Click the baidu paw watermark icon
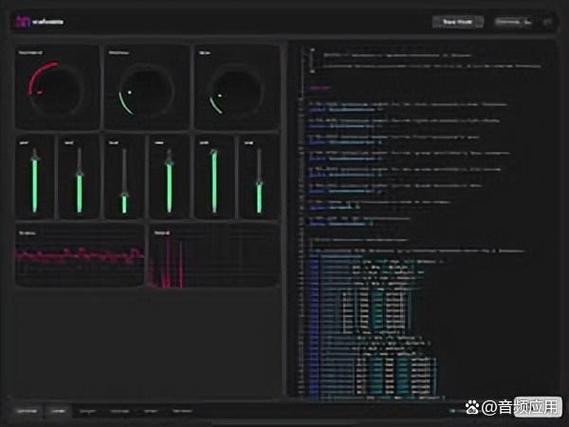569x427 pixels. pos(472,407)
